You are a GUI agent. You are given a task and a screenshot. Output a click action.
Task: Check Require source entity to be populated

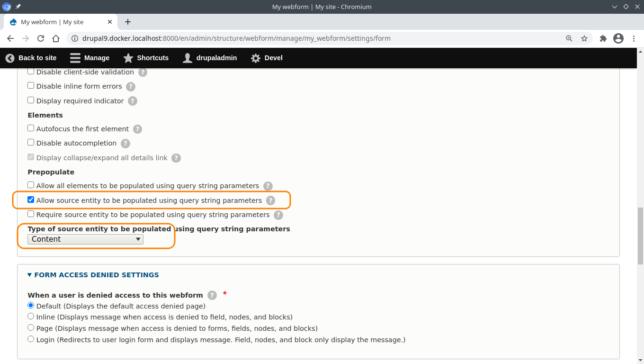click(x=31, y=214)
